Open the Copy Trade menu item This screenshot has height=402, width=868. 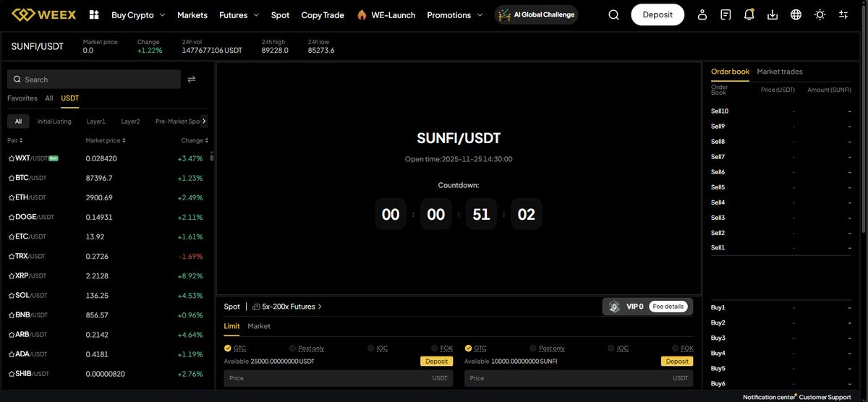(322, 14)
